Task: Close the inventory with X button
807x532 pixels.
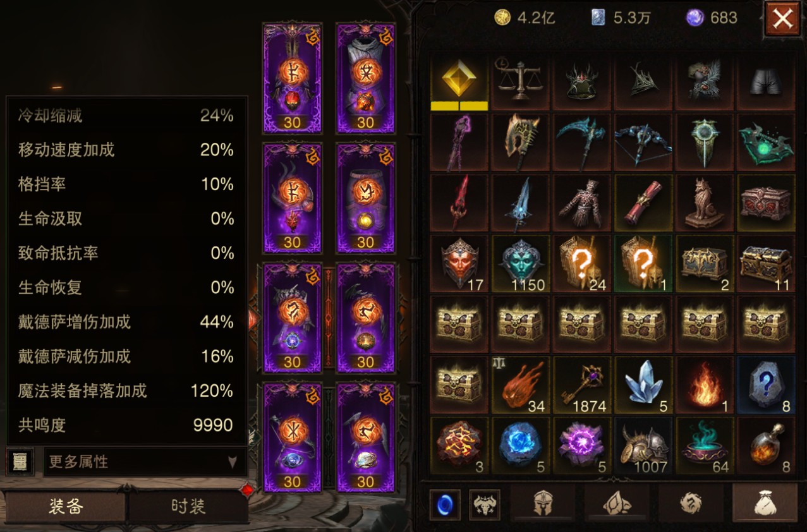Action: pos(782,19)
